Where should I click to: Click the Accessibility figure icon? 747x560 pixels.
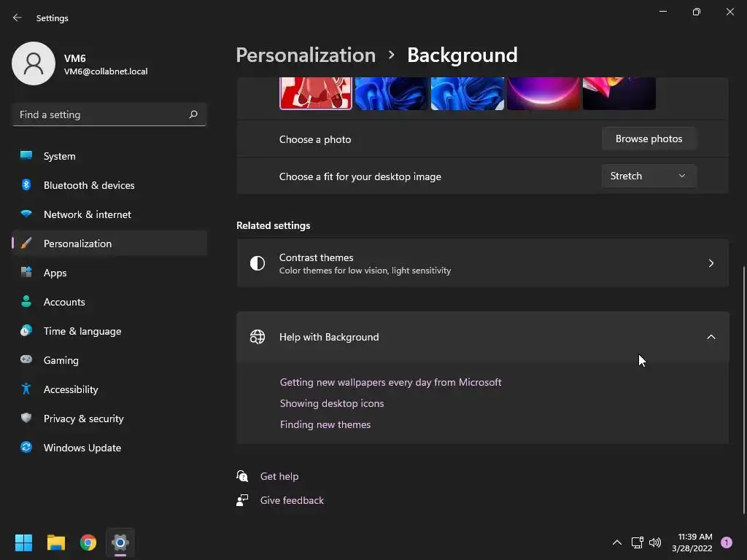pyautogui.click(x=26, y=389)
